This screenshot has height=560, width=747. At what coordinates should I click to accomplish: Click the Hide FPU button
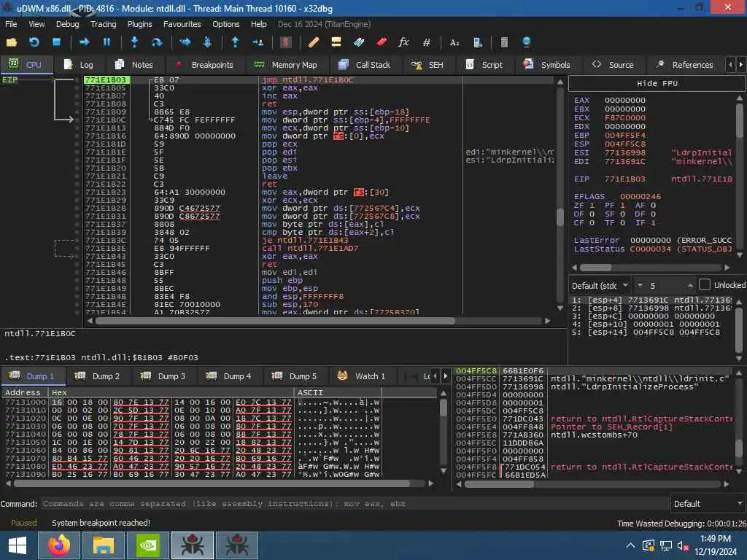657,83
